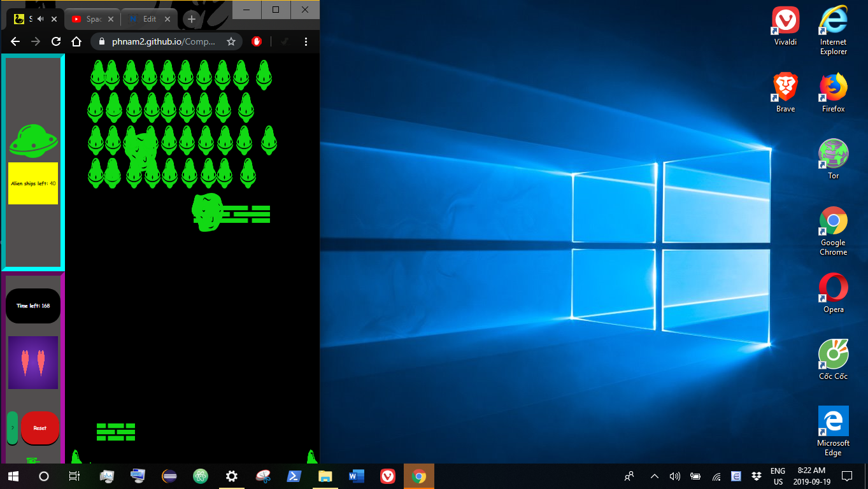
Task: Open Settings gear in taskbar
Action: pos(232,476)
